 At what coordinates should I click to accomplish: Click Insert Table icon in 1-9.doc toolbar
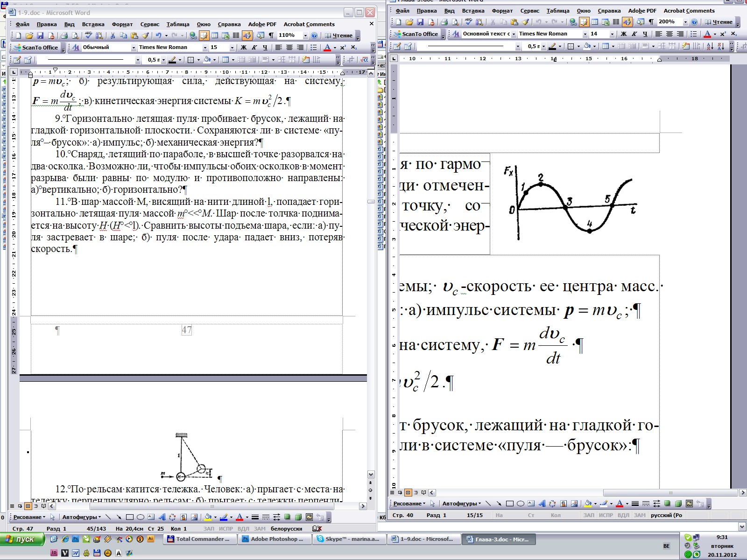(x=215, y=35)
